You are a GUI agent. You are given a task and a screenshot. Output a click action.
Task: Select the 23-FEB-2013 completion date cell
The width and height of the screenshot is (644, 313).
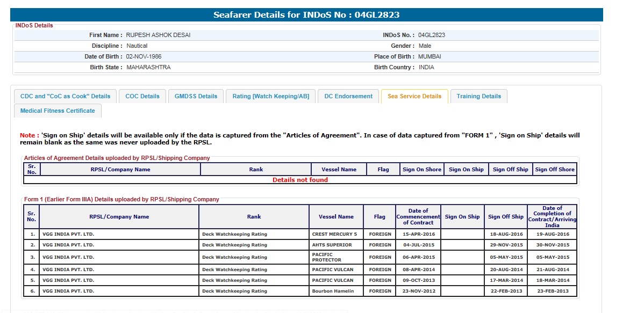click(553, 291)
